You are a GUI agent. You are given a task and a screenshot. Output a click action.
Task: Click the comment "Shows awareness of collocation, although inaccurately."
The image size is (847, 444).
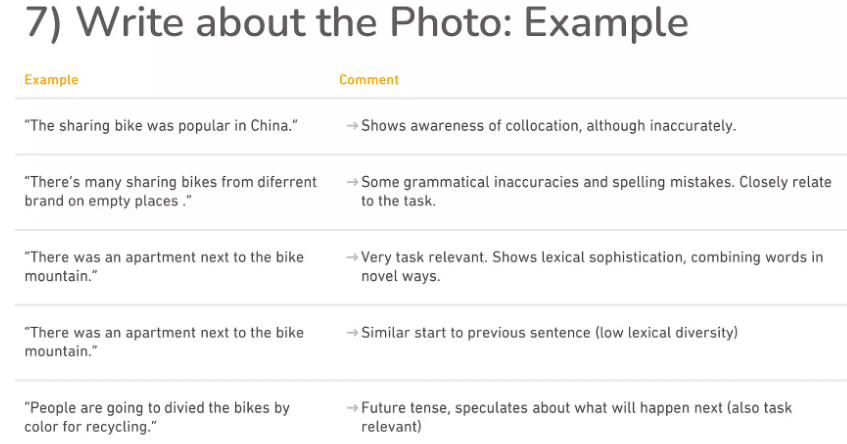coord(548,126)
